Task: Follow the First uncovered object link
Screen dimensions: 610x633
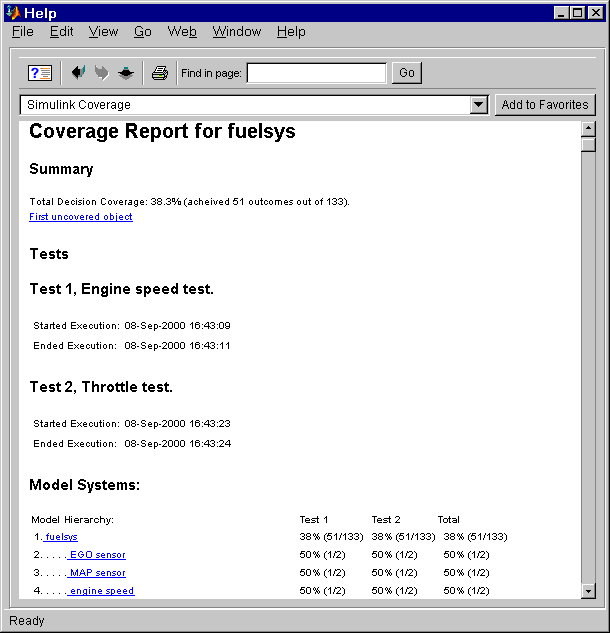Action: [x=81, y=217]
